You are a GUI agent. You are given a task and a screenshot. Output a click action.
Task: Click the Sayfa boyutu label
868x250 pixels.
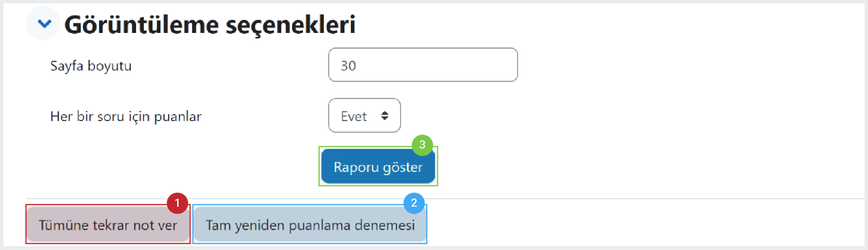point(91,66)
